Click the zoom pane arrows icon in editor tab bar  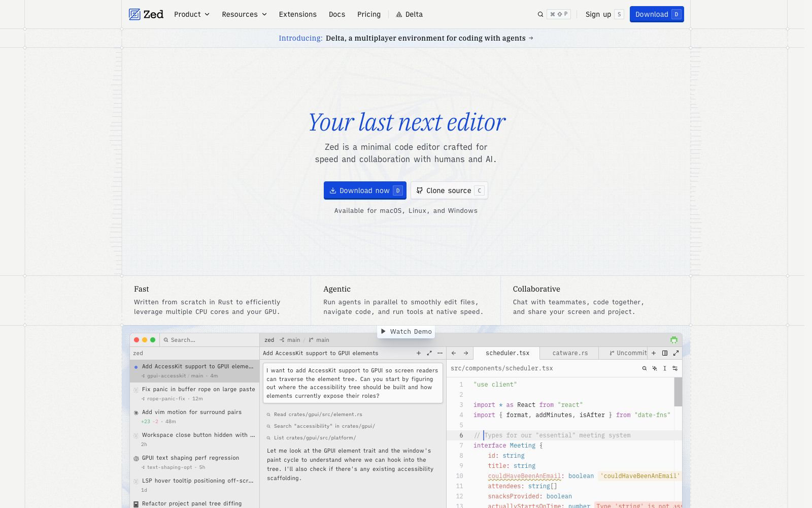[676, 353]
